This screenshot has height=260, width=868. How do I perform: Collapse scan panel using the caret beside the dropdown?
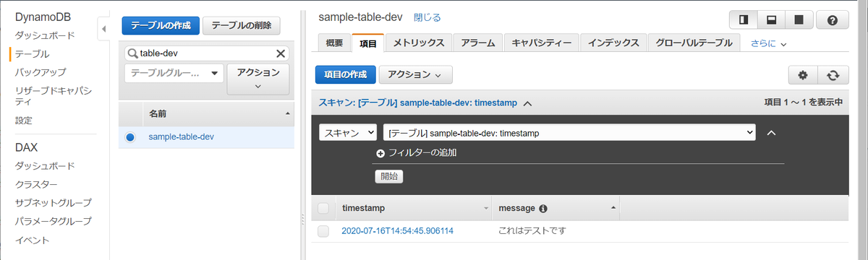771,133
